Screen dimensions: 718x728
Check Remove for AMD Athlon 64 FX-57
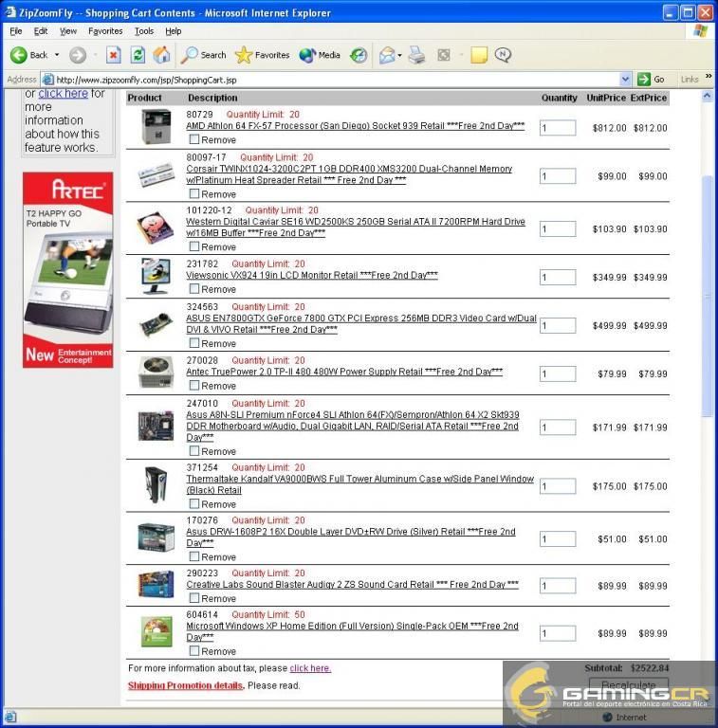click(194, 139)
